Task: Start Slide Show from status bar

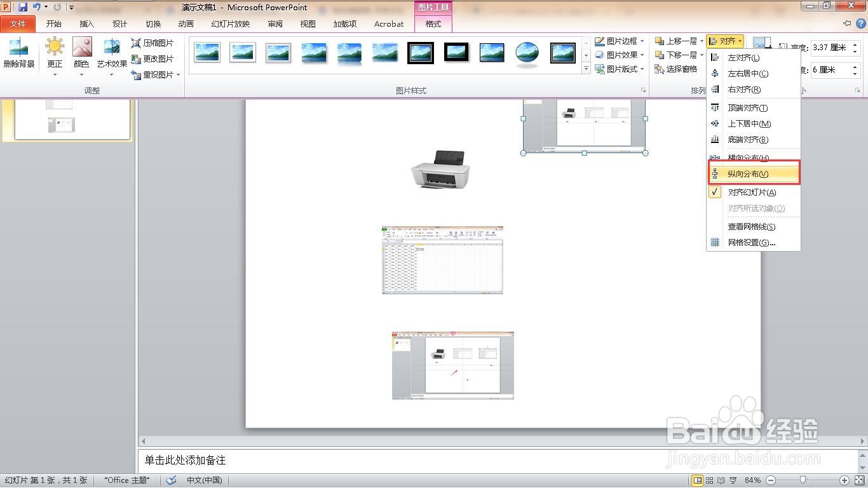Action: pos(733,480)
